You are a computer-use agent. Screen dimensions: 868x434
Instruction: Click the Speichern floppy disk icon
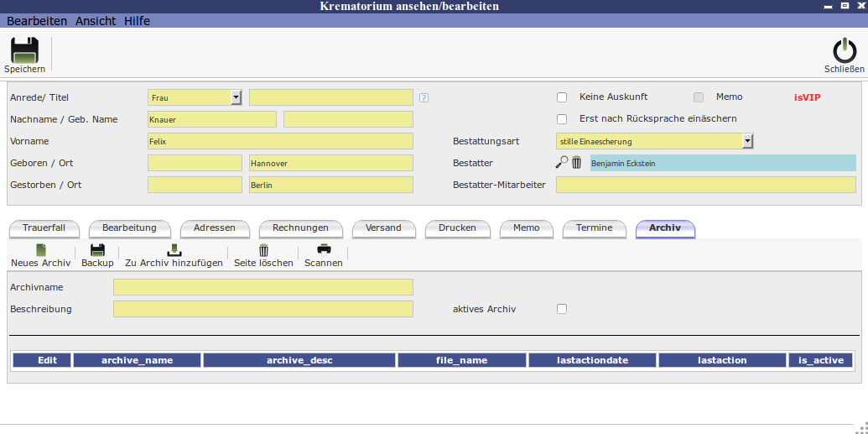(24, 50)
